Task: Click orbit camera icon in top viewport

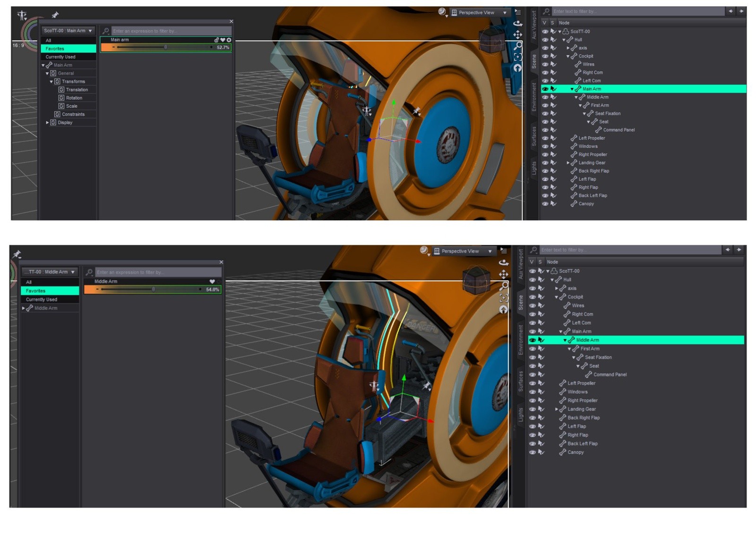Action: (x=518, y=23)
